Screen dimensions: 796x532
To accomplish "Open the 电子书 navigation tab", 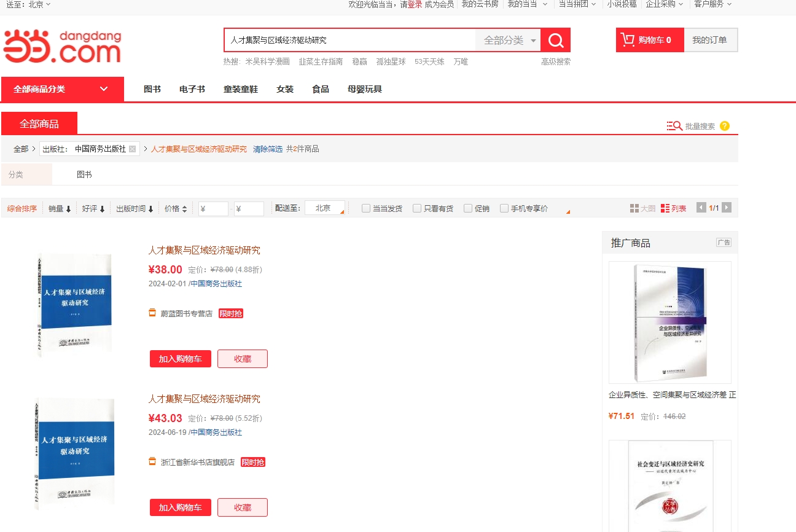I will click(192, 89).
